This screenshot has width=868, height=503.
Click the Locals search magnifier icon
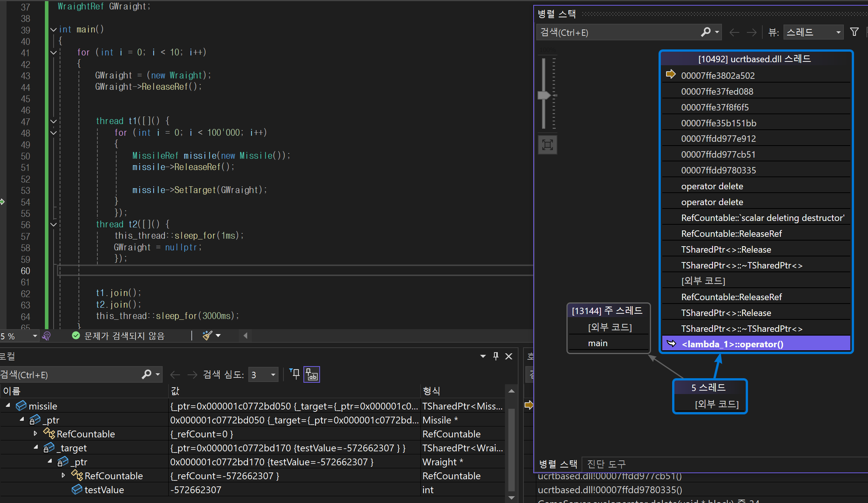point(146,374)
